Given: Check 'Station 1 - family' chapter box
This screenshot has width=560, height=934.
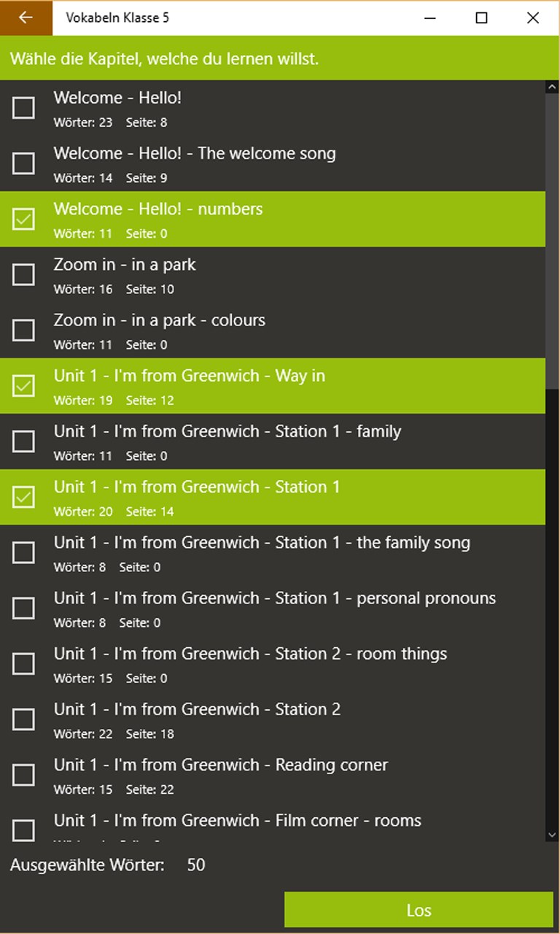Looking at the screenshot, I should pos(24,441).
